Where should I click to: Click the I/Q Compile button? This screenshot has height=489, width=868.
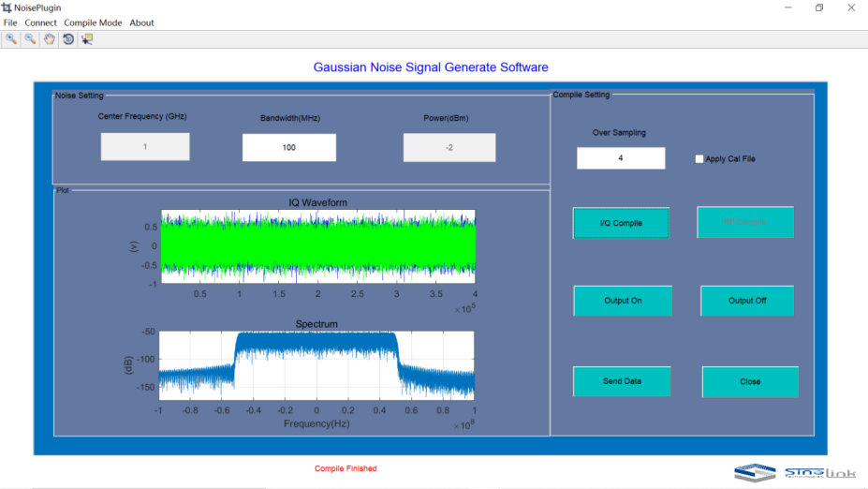click(x=621, y=223)
